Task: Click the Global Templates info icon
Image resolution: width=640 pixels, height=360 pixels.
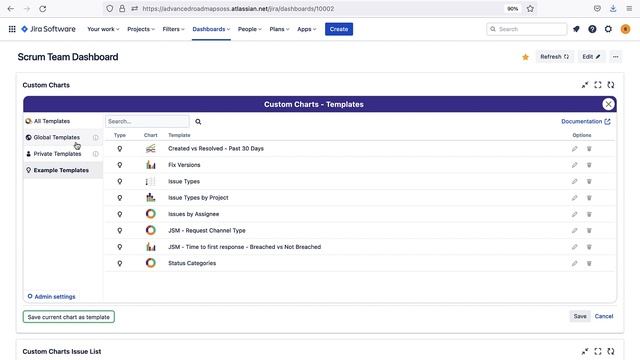Action: coord(96,138)
